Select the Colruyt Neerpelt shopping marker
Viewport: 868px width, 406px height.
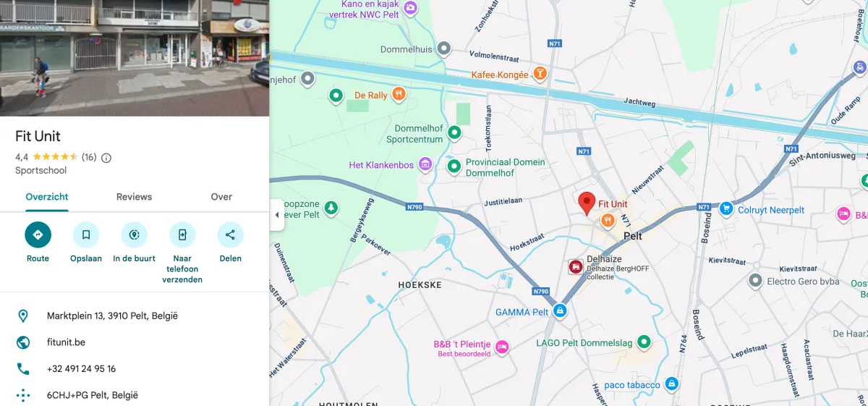tap(726, 209)
